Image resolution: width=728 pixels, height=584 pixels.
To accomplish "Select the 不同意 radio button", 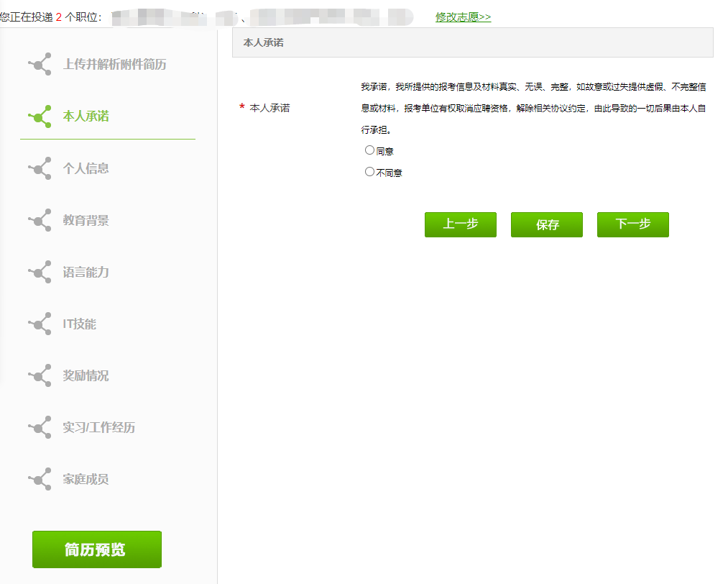I will [369, 172].
